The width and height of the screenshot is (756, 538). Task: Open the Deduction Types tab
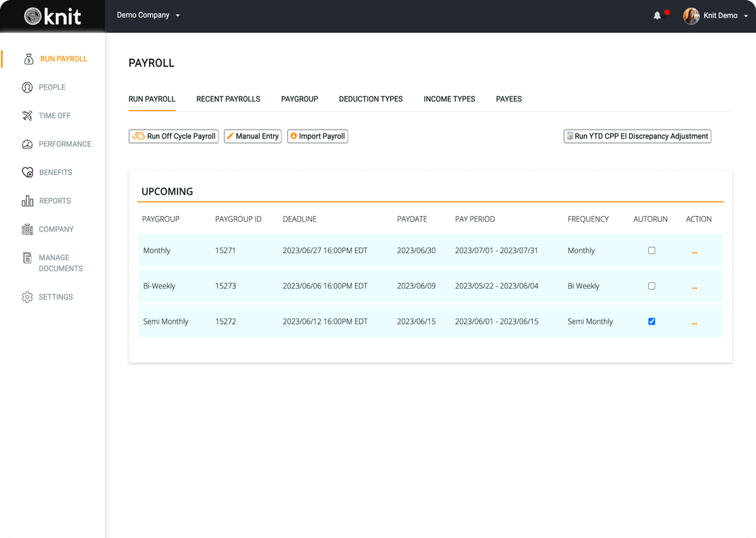click(x=371, y=99)
